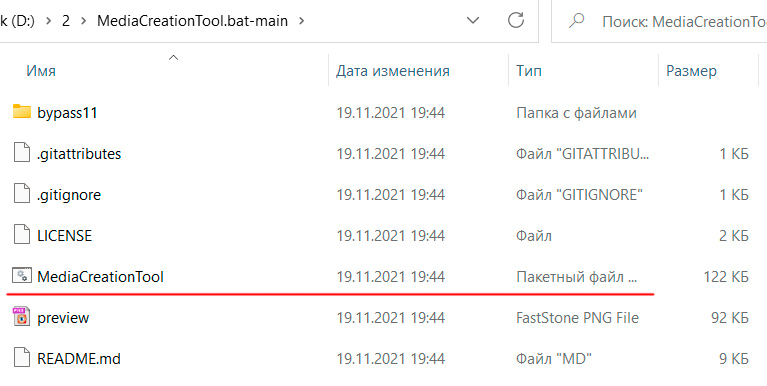The height and width of the screenshot is (386, 767).
Task: Sort by Размер column header
Action: [691, 71]
